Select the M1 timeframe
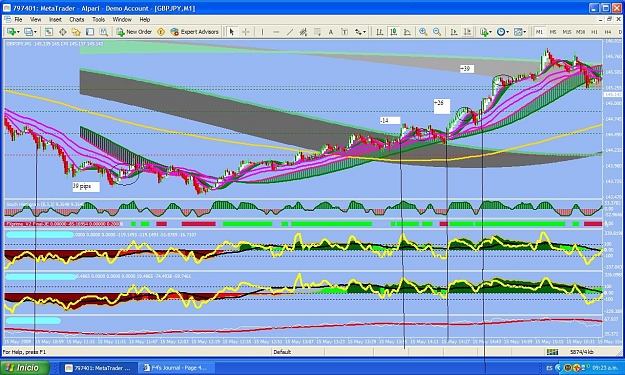The image size is (625, 375). [539, 32]
